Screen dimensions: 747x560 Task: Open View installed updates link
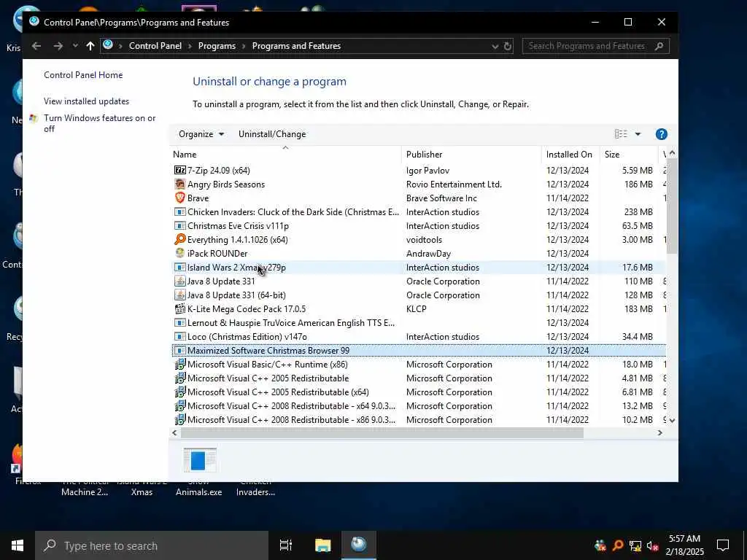[x=86, y=101]
